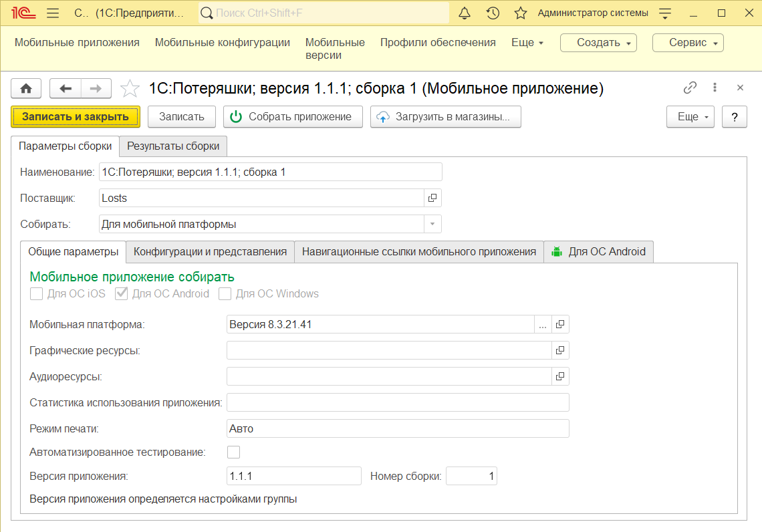Click the Мобильная платформа field
The width and height of the screenshot is (762, 532).
pyautogui.click(x=380, y=325)
